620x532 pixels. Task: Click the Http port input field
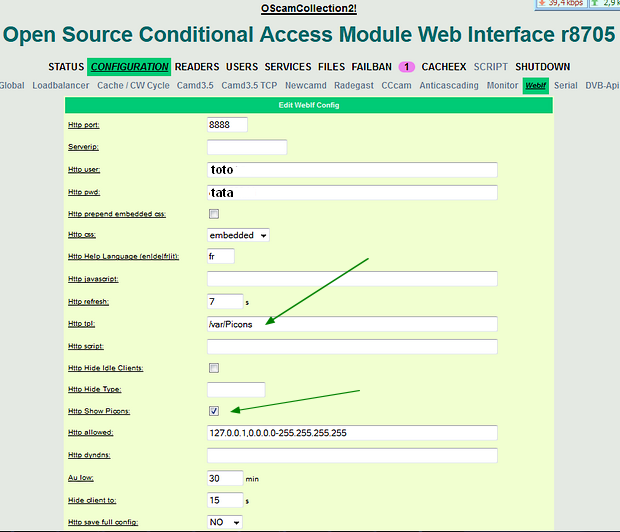coord(227,125)
